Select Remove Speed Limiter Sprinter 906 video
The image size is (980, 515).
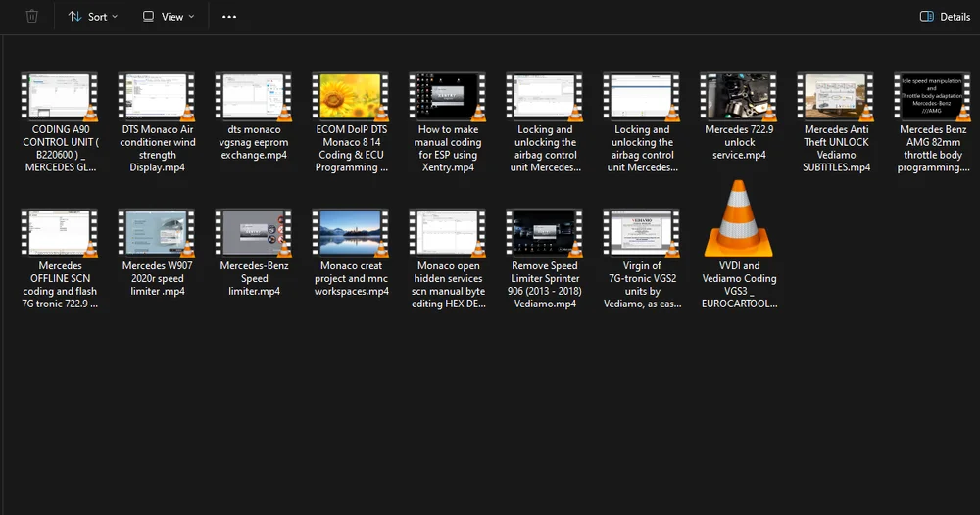544,233
